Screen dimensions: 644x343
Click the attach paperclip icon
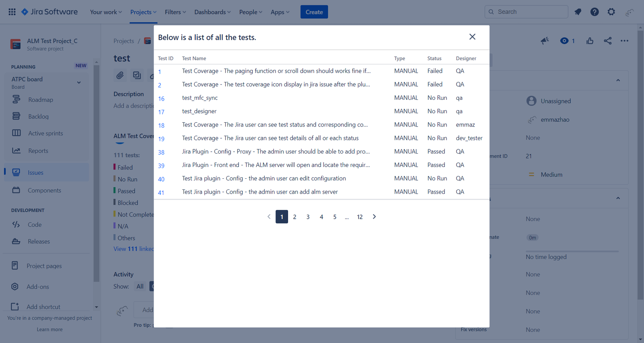(120, 75)
